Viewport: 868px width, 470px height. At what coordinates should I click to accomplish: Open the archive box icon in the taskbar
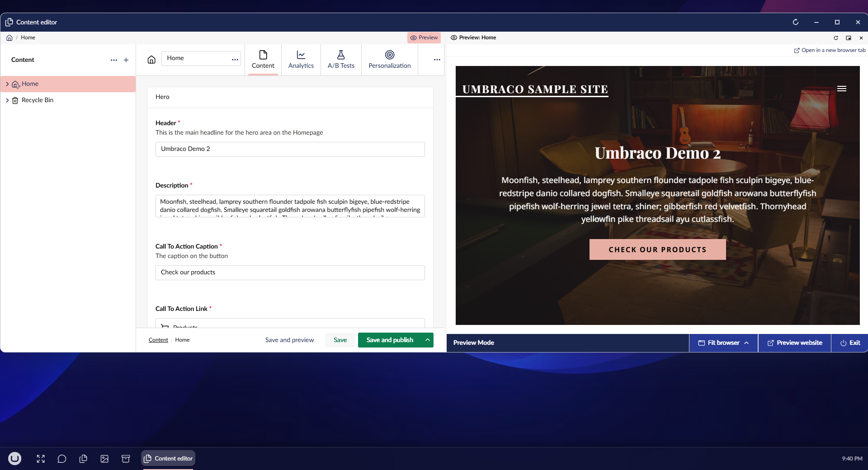tap(126, 459)
